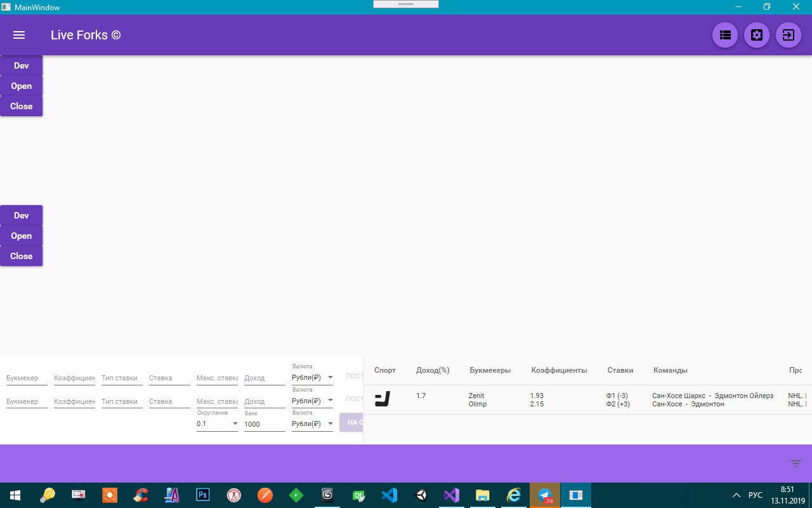This screenshot has height=508, width=812.
Task: Click the Ф1 (-3) bet type
Action: 617,396
